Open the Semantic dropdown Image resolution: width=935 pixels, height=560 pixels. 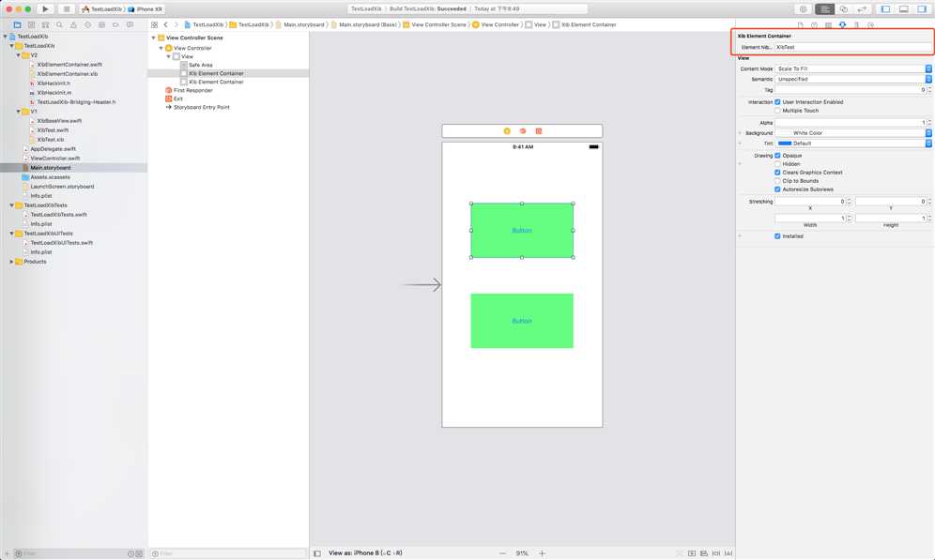click(853, 79)
